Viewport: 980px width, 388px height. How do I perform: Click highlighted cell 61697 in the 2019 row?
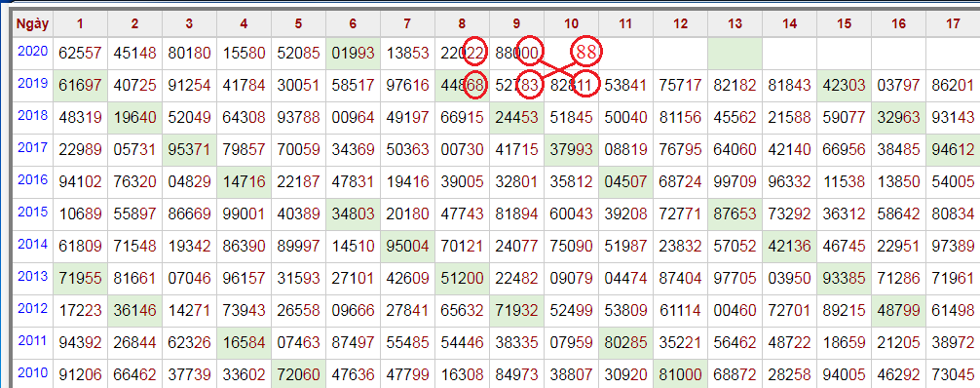(x=80, y=86)
